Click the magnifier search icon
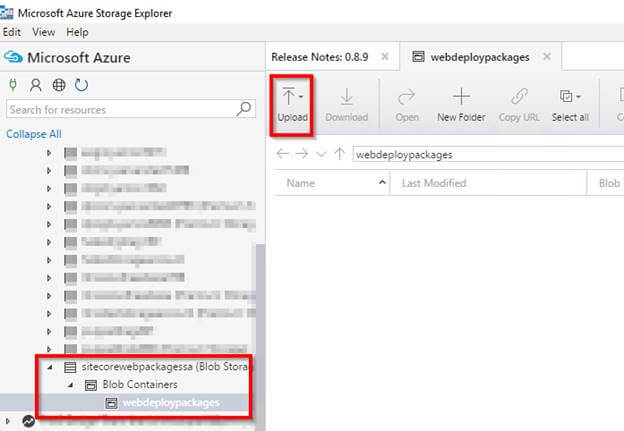Image resolution: width=624 pixels, height=431 pixels. point(244,109)
